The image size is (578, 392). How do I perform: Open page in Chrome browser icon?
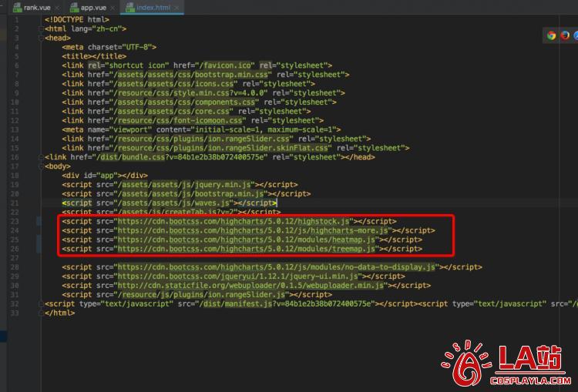pos(552,35)
